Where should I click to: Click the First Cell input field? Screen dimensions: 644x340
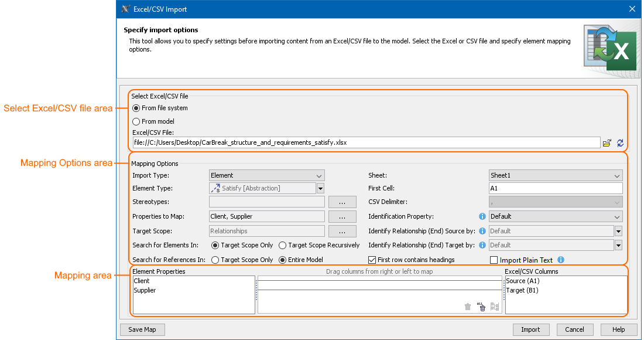555,188
